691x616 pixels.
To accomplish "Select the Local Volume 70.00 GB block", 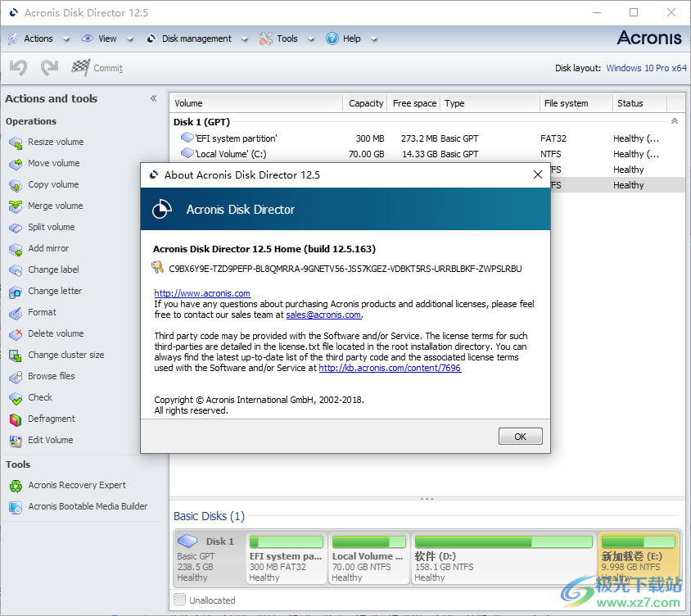I will [x=369, y=559].
